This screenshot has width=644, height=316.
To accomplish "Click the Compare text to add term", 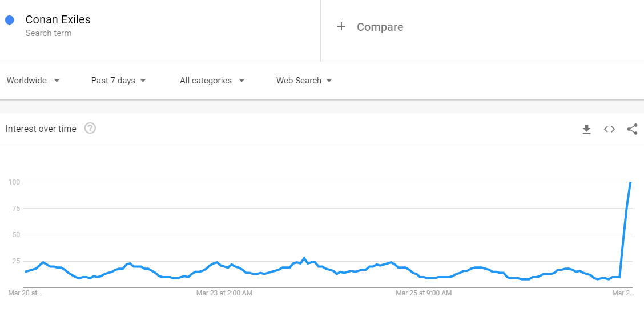I will pyautogui.click(x=380, y=27).
